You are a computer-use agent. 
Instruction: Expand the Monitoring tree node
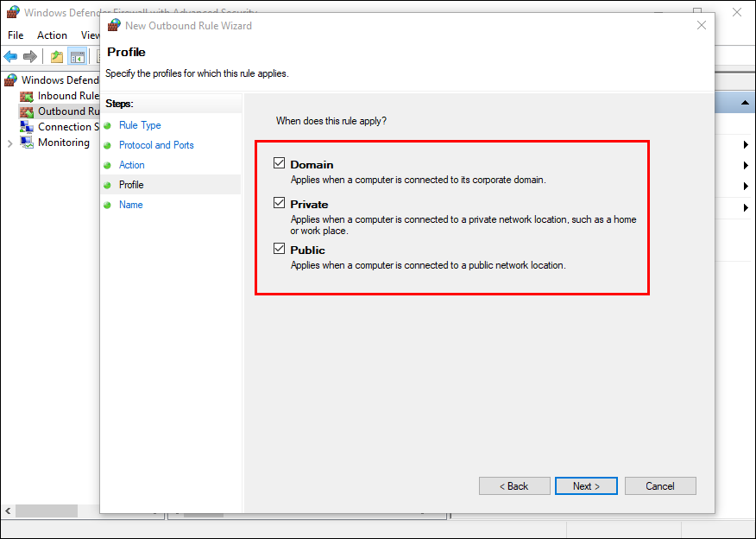[x=9, y=143]
